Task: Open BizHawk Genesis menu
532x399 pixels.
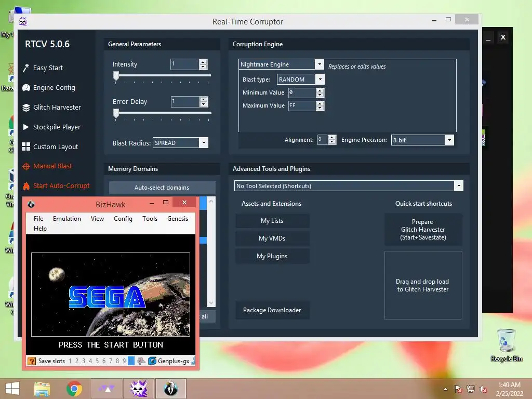Action: (x=178, y=219)
